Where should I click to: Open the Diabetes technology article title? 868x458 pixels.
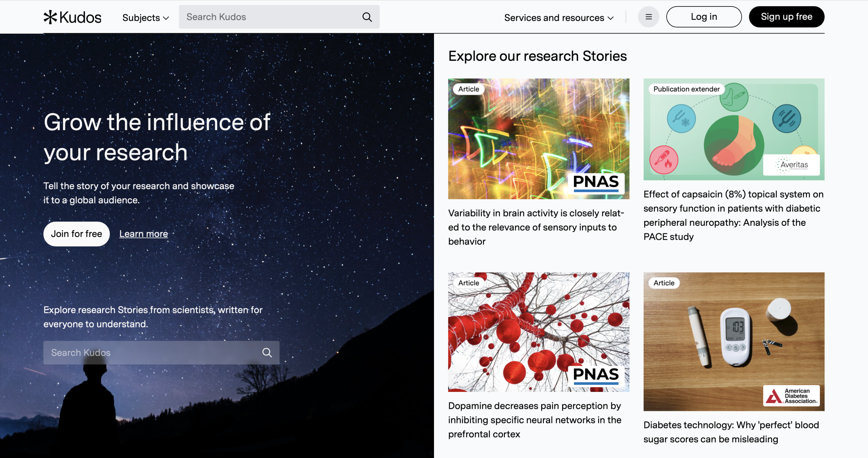731,432
